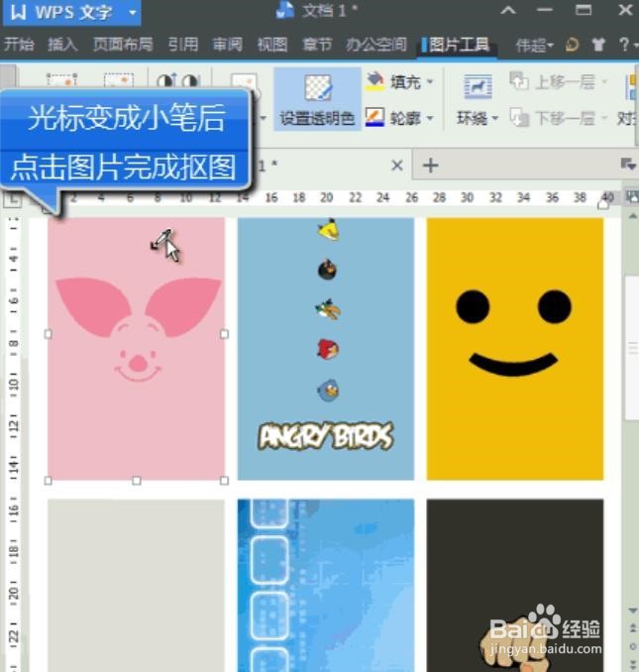The width and height of the screenshot is (639, 672).
Task: Click the second dashed-frame picture icon in the ribbon
Action: [x=119, y=80]
